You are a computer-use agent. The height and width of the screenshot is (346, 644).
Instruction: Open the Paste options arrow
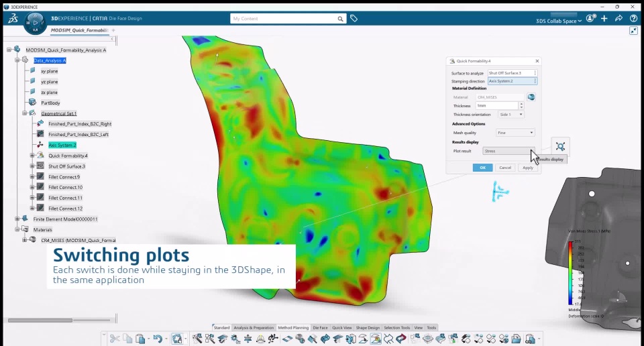click(148, 339)
